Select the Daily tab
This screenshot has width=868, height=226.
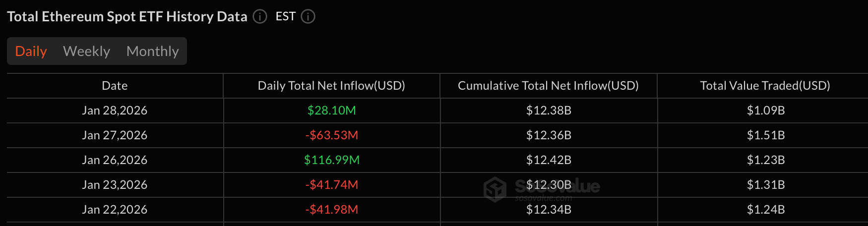coord(31,52)
